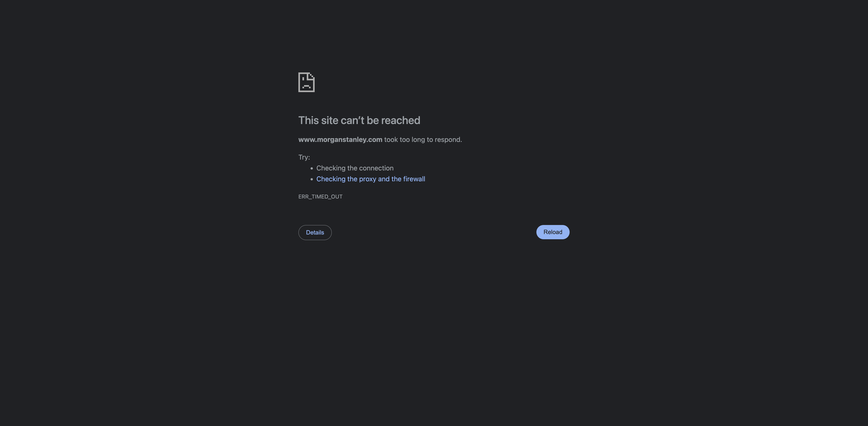868x426 pixels.
Task: Open proxy and firewall settings link
Action: click(370, 179)
